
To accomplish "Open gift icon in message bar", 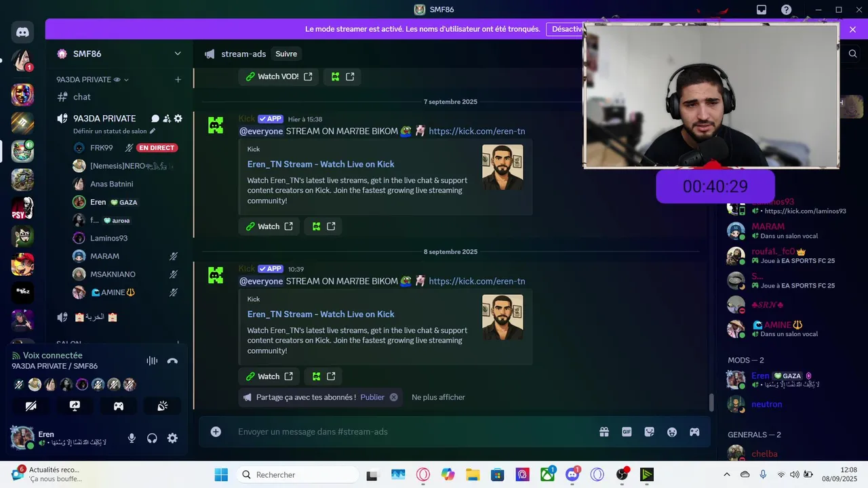I will point(604,432).
